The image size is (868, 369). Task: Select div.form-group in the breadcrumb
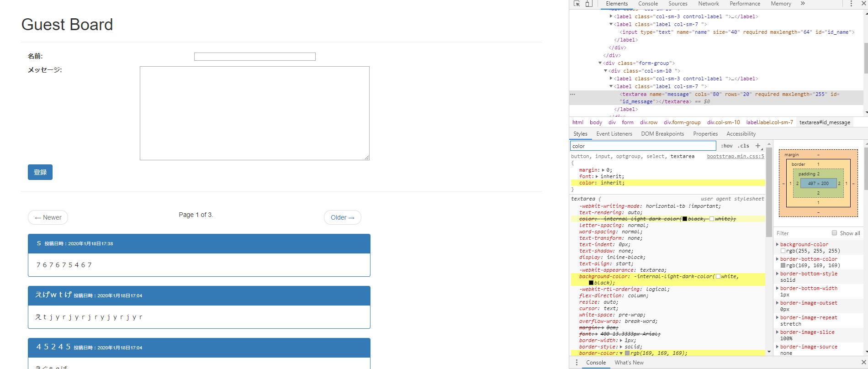tap(682, 122)
